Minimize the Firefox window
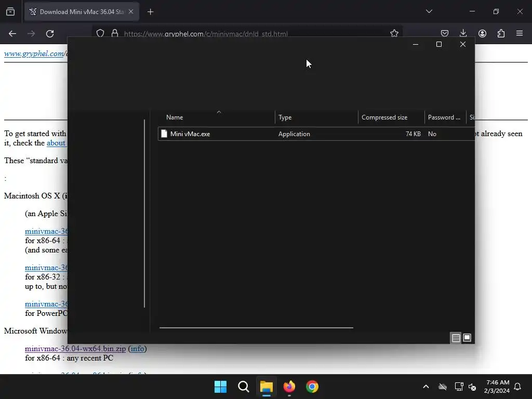532x399 pixels. point(472,11)
